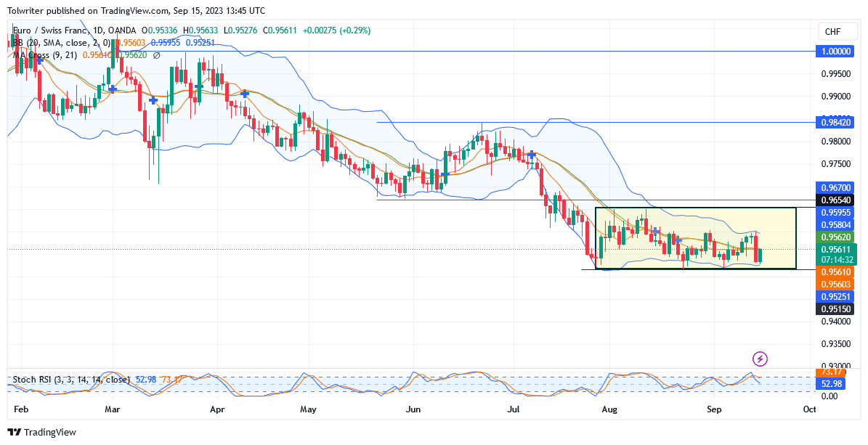Click the Jul label on time axis
Viewport: 868px width, 445px height.
pos(513,410)
